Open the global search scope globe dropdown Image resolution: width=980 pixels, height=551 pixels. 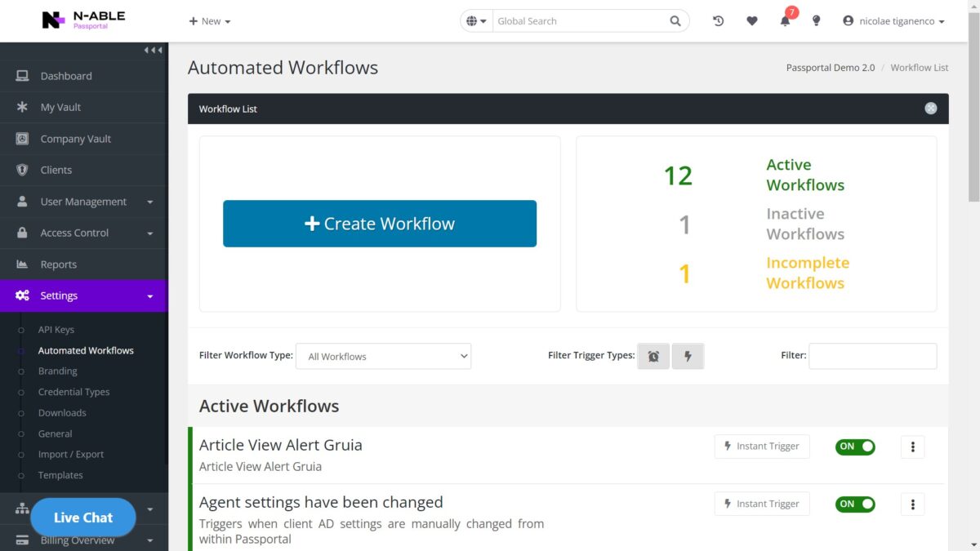pos(477,21)
